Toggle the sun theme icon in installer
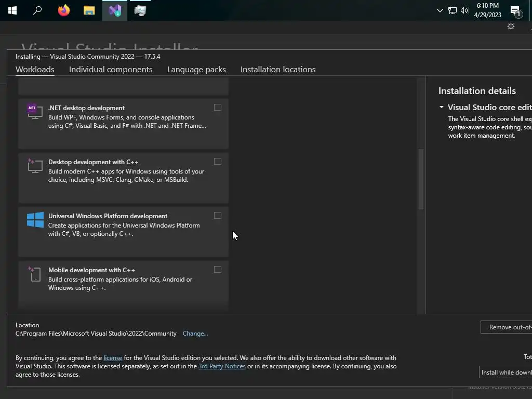532x399 pixels. point(511,26)
